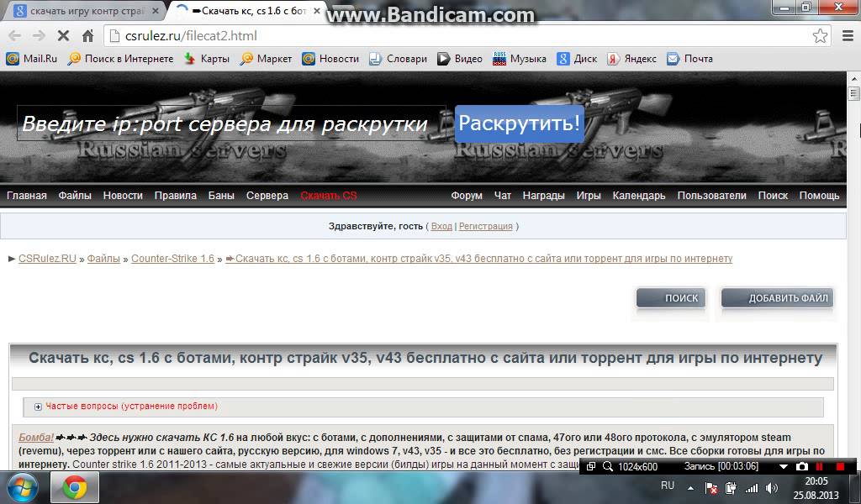Image resolution: width=861 pixels, height=504 pixels.
Task: Switch to first tab скачать игру контр страйк
Action: (x=87, y=11)
